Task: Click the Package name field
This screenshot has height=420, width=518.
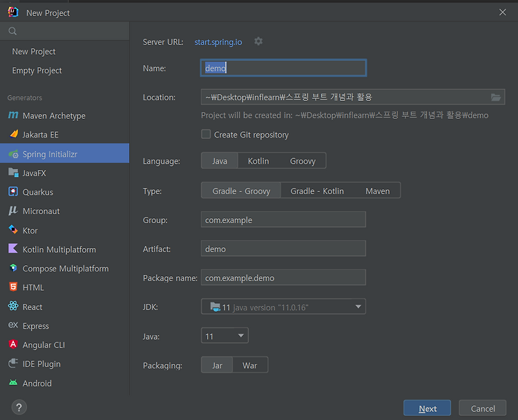Action: [283, 278]
